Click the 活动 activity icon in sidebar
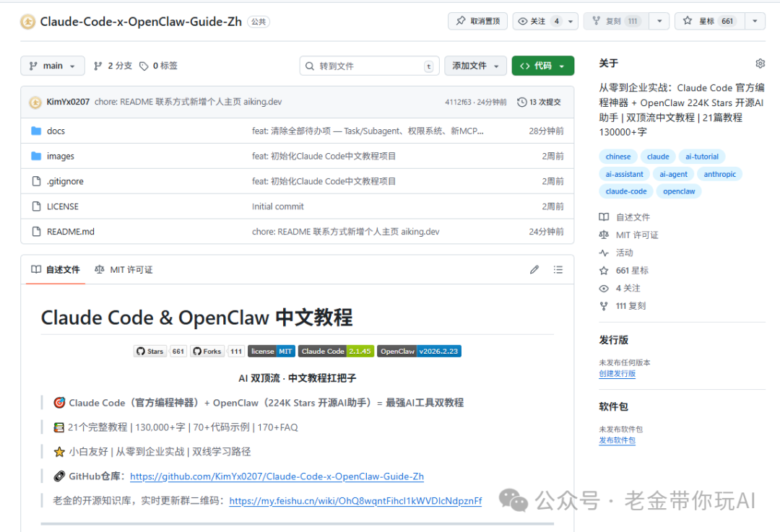Screen dimensions: 780x532 pos(604,253)
